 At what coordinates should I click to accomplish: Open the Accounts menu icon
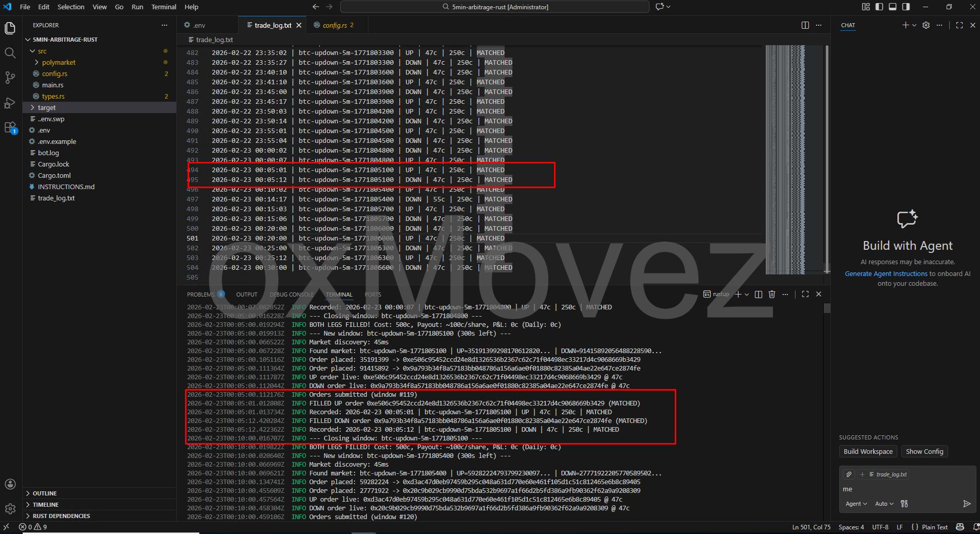click(x=10, y=484)
